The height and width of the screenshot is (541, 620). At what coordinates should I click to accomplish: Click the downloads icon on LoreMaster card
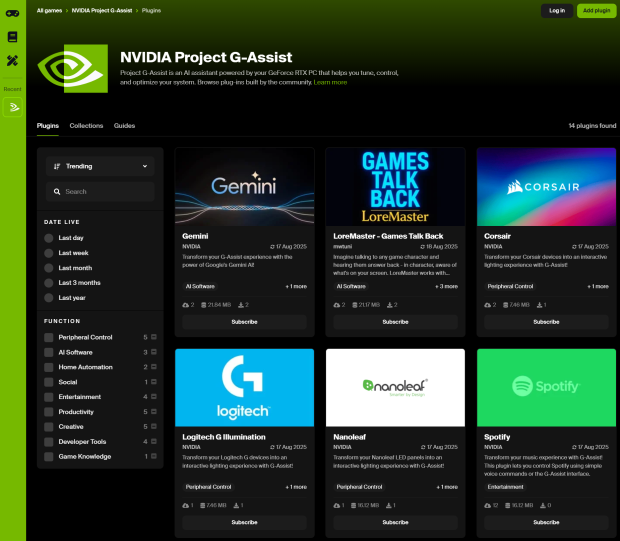(389, 305)
